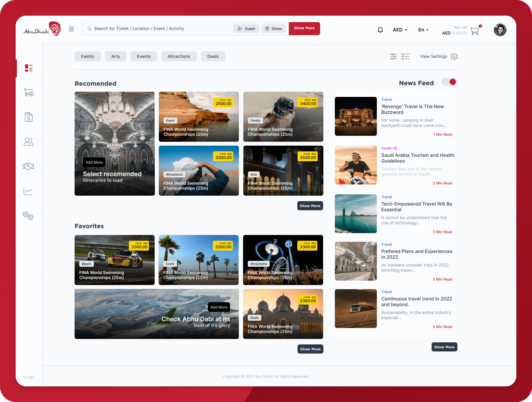The width and height of the screenshot is (532, 402).
Task: Click the Guest selector button
Action: pyautogui.click(x=246, y=29)
